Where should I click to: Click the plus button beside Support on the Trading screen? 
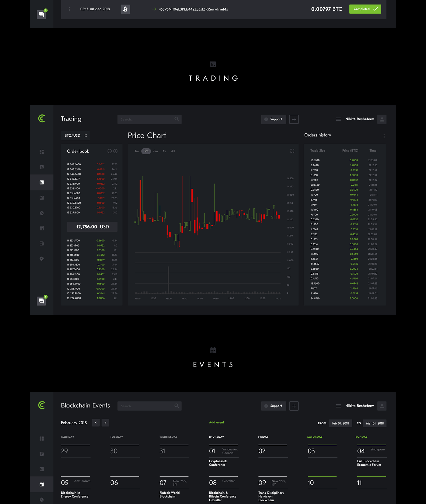pos(294,119)
